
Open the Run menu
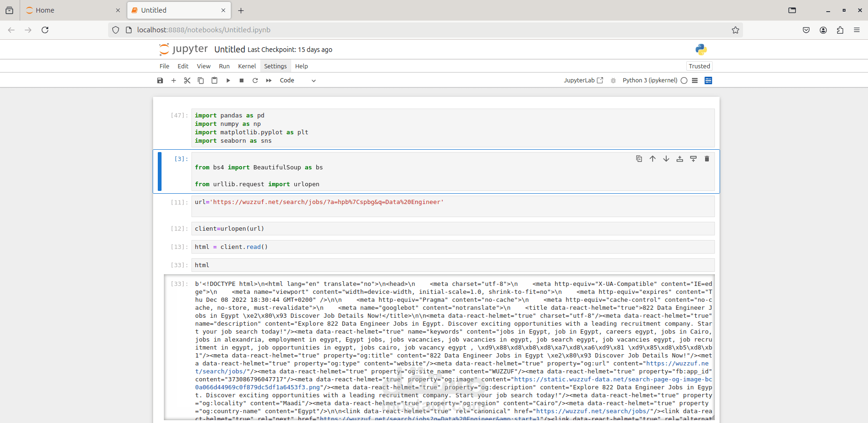click(x=224, y=66)
